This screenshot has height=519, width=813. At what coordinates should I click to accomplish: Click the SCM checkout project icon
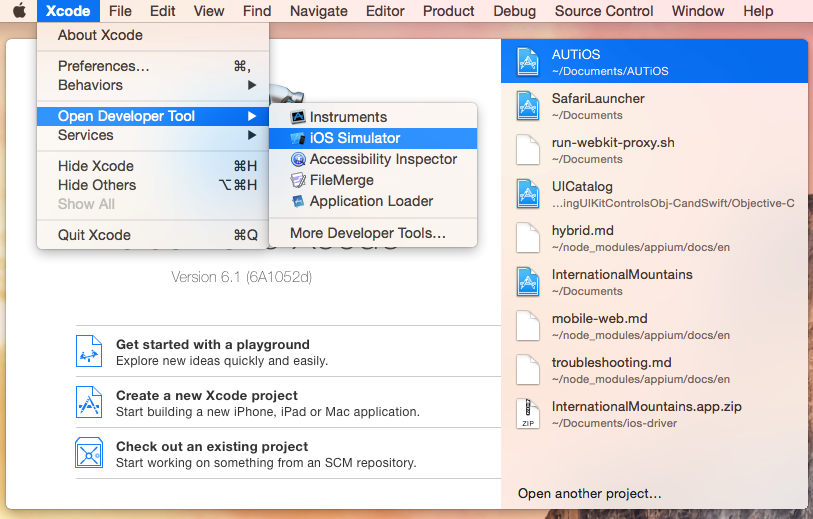pyautogui.click(x=89, y=453)
